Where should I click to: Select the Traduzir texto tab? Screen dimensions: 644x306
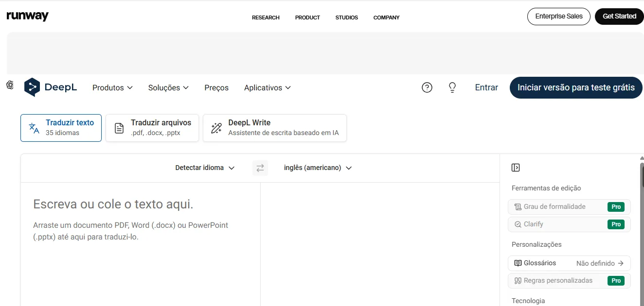point(61,128)
